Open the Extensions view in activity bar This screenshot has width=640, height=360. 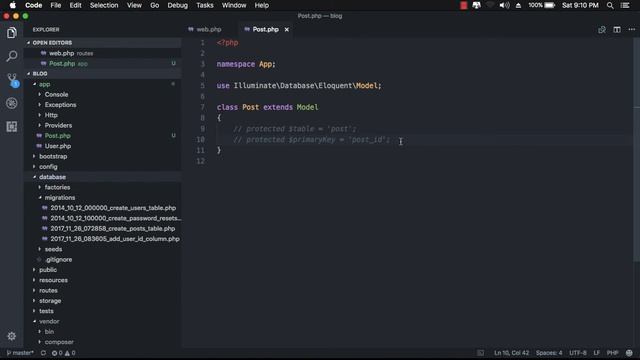click(11, 127)
